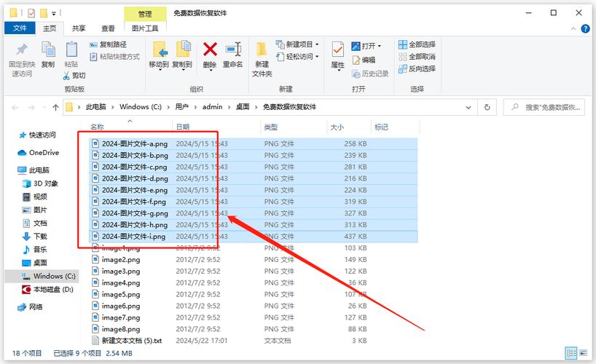Switch to the 图片工具 (Picture Tools) tab
596x364 pixels.
(x=145, y=28)
